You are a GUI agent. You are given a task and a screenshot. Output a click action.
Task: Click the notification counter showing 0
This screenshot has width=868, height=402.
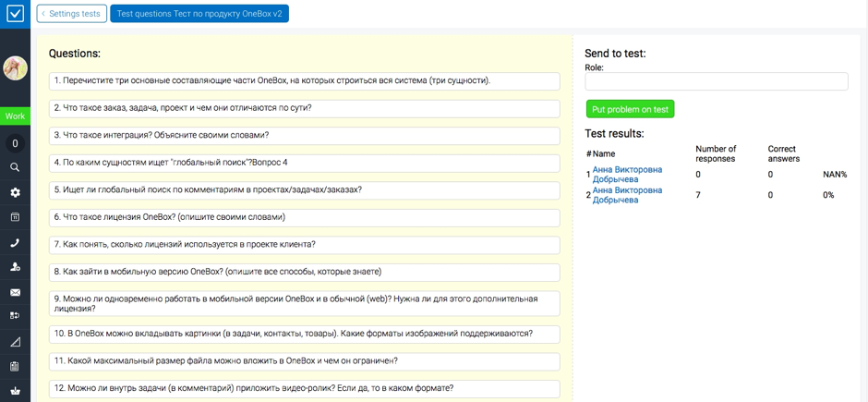click(15, 143)
